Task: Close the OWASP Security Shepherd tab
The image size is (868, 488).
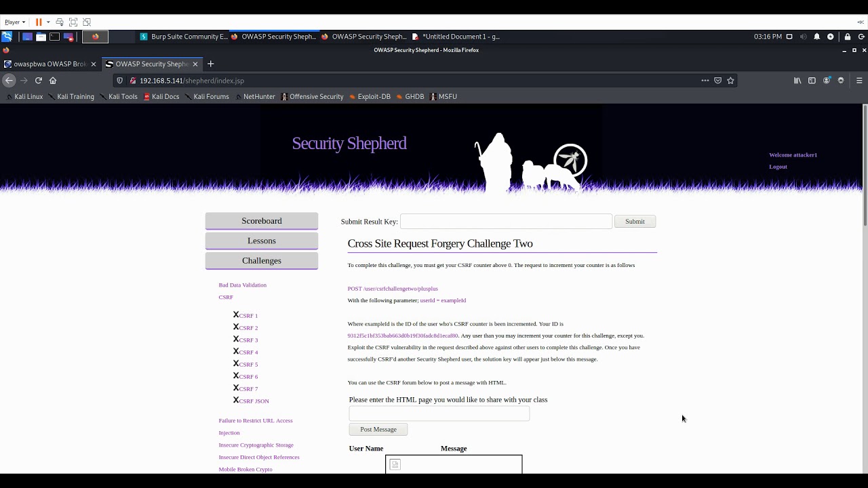Action: pyautogui.click(x=195, y=64)
